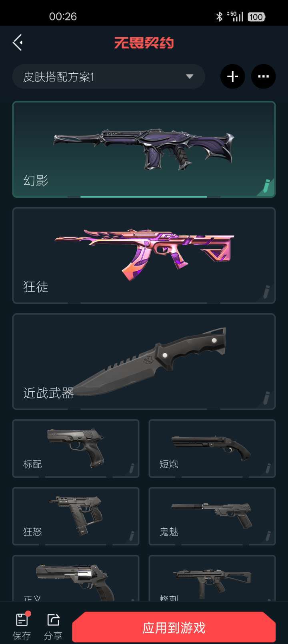Edit the 近战武器 skin pencil icon
Image resolution: width=288 pixels, height=644 pixels.
266,398
